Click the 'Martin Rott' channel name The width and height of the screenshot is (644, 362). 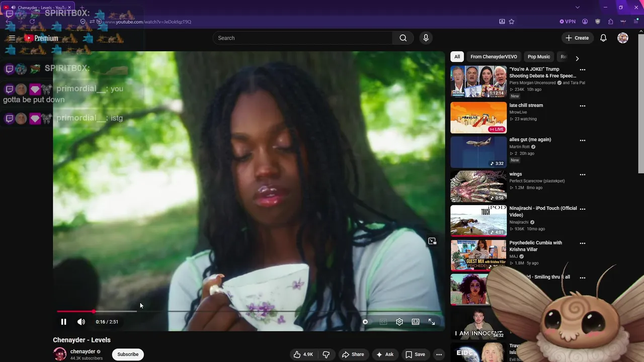(x=520, y=147)
